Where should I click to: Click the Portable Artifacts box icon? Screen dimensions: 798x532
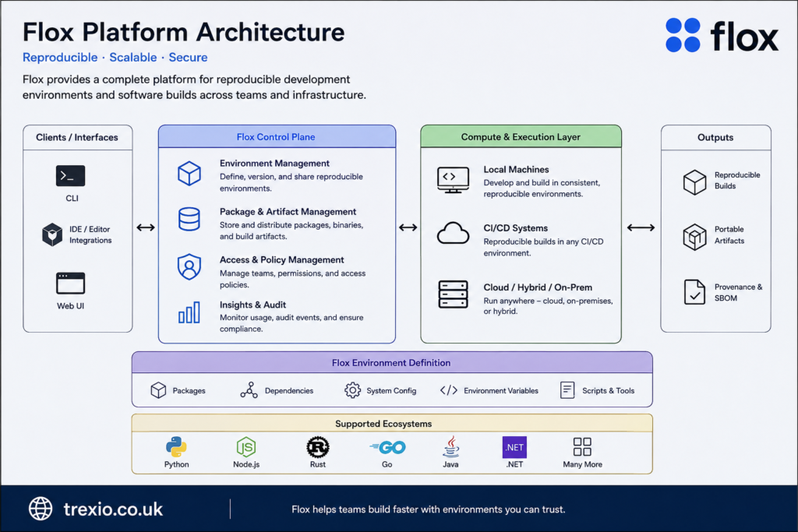click(x=694, y=237)
